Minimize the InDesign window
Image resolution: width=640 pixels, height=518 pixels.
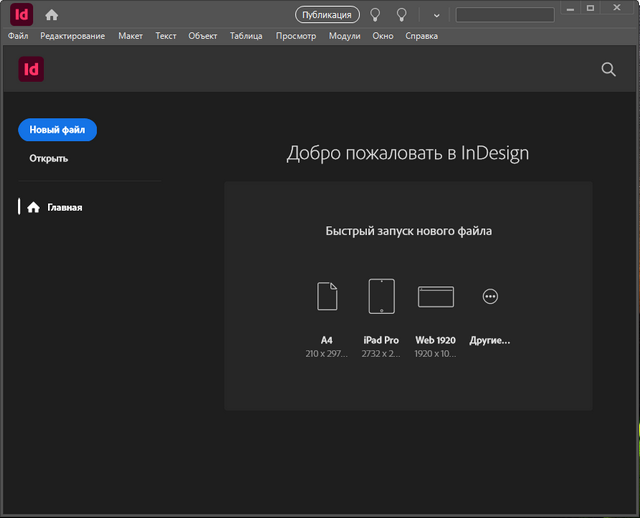571,8
